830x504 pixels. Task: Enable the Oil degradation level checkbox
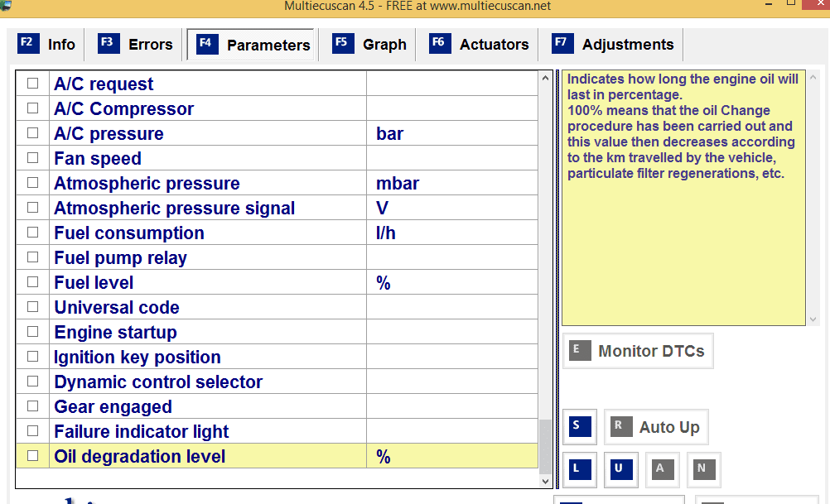point(33,456)
